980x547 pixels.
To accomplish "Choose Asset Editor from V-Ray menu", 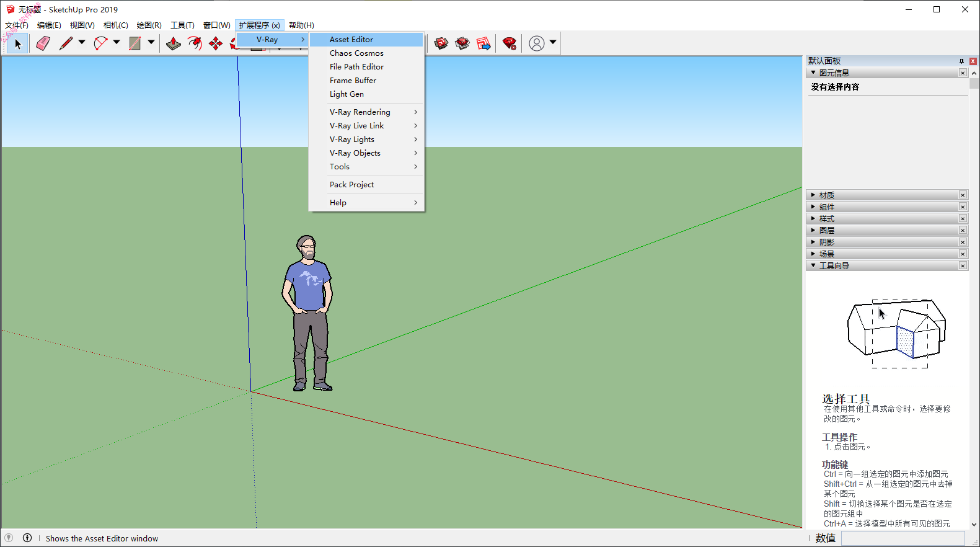I will point(366,40).
